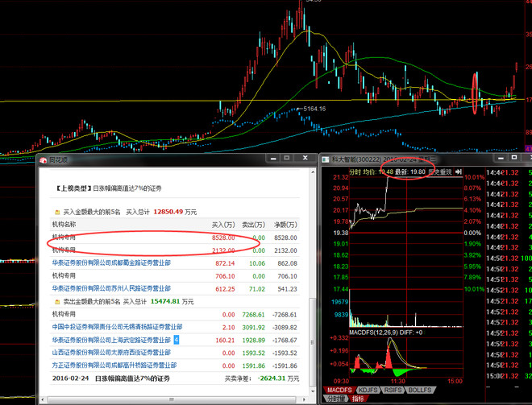Click the 12850.49 buy total value
Screen dimensions: 532x405
pos(168,212)
